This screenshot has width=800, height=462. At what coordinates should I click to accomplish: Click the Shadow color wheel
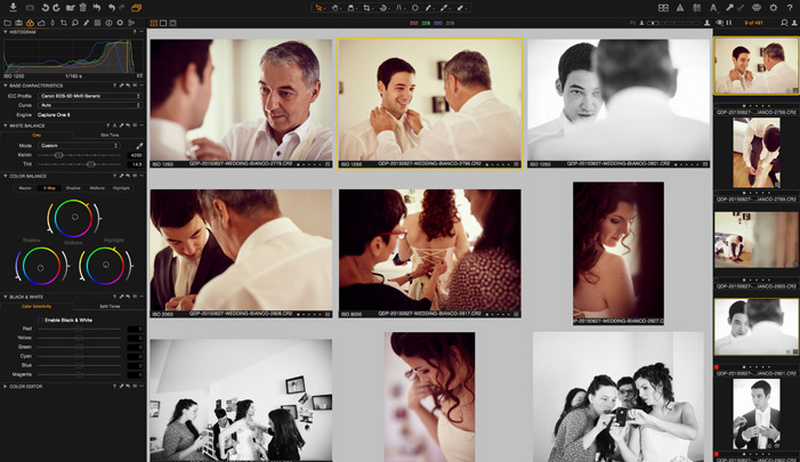coord(40,266)
